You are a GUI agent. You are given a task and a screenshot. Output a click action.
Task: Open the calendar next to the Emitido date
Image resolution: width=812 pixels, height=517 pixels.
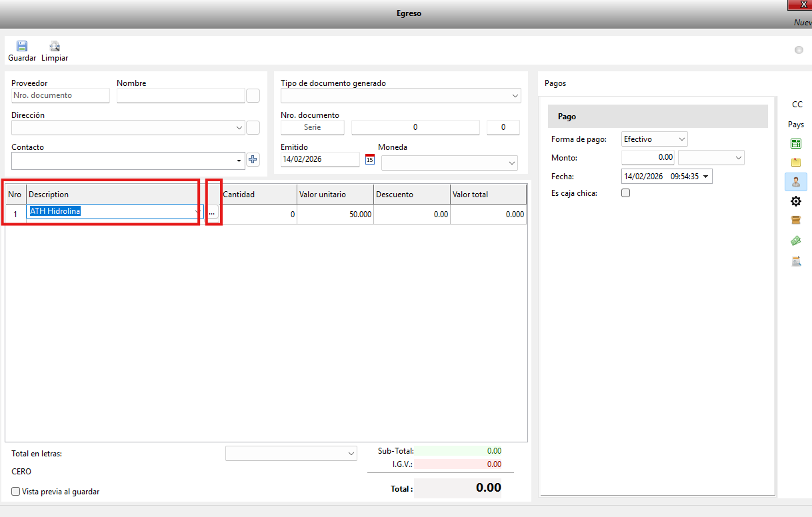370,159
